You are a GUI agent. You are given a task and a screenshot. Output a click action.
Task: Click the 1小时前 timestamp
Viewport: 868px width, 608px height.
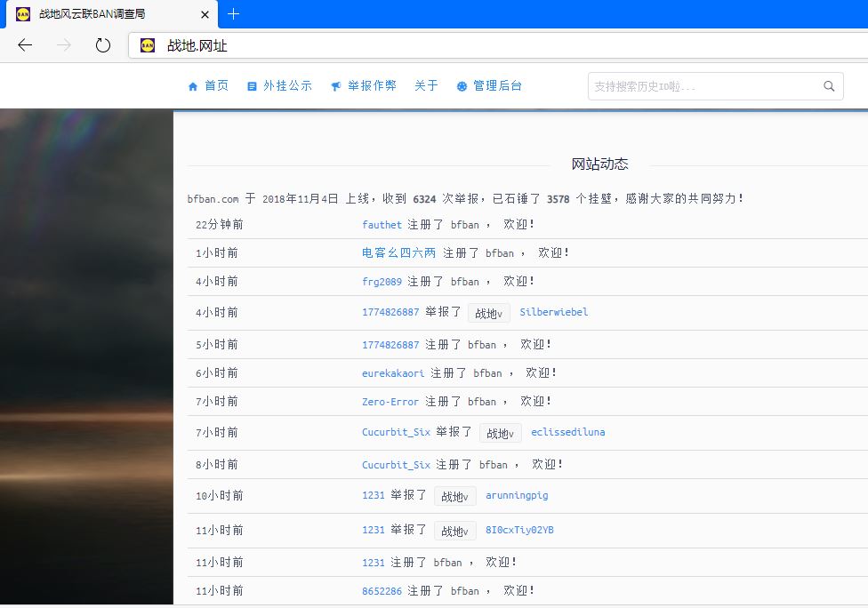[x=216, y=252]
